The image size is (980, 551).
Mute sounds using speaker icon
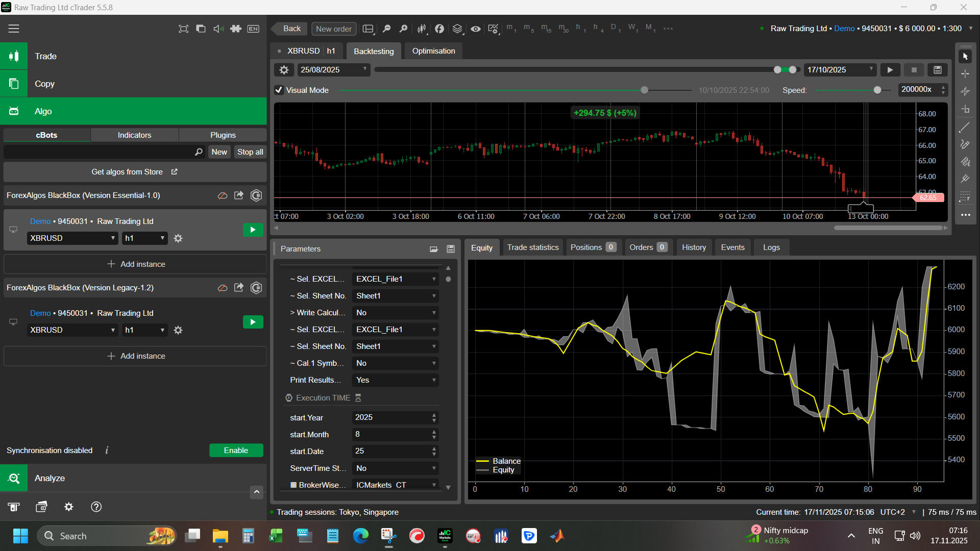[218, 29]
